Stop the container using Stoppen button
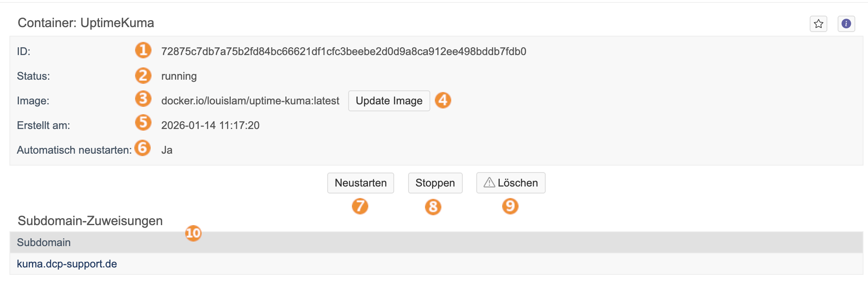Screen dimensions: 868x281 click(435, 183)
